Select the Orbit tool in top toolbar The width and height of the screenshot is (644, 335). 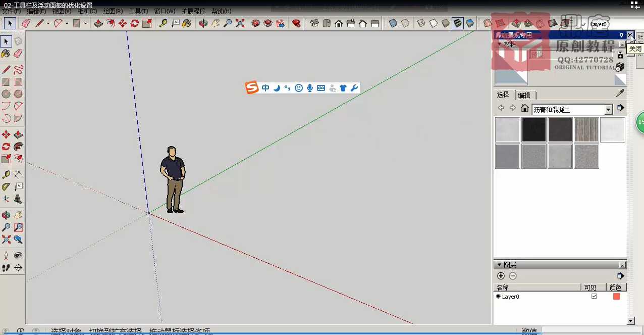point(203,23)
